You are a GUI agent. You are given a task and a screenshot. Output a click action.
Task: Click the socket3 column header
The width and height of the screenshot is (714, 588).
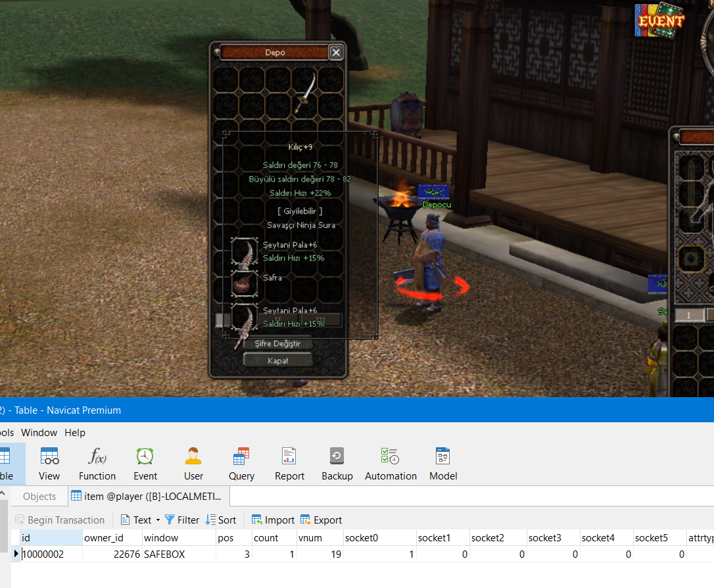coord(554,538)
